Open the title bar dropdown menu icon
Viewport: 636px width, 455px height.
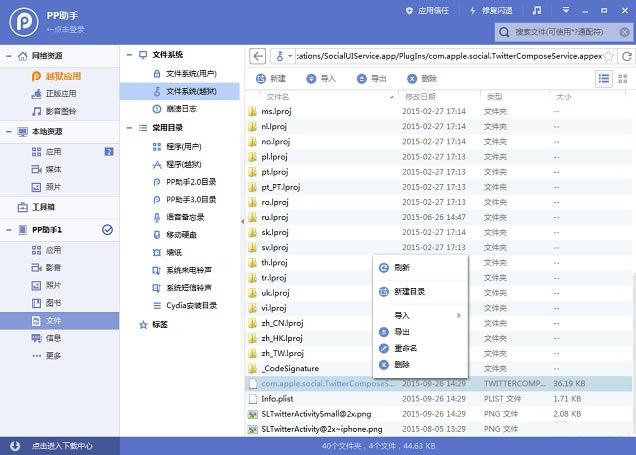(x=566, y=10)
